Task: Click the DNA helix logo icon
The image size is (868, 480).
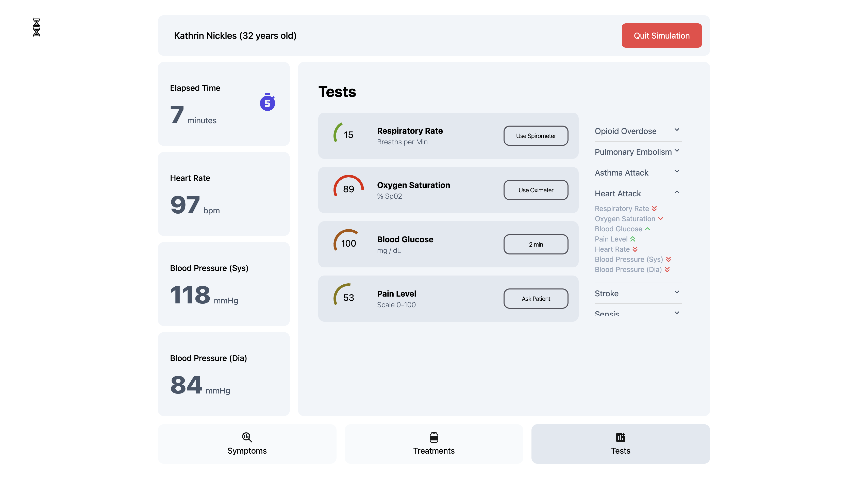Action: [x=36, y=27]
